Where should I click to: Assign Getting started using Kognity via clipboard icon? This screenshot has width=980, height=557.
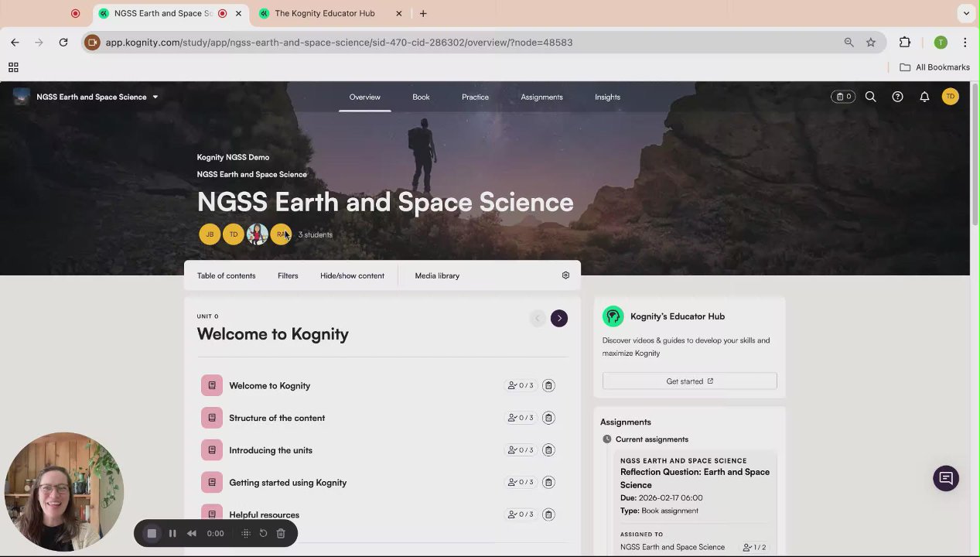click(548, 482)
